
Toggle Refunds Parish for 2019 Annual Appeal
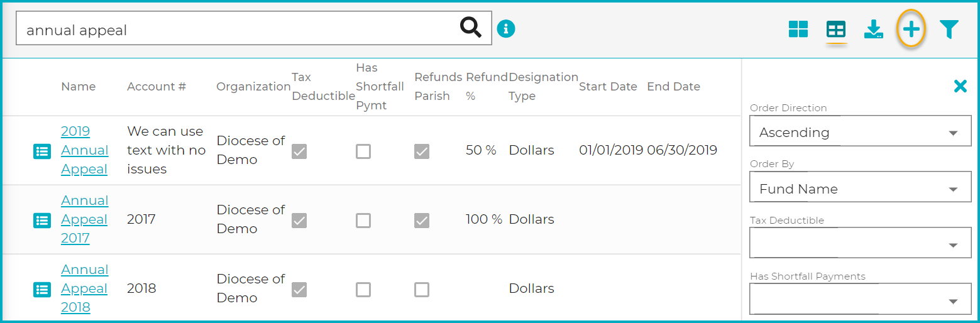[422, 151]
